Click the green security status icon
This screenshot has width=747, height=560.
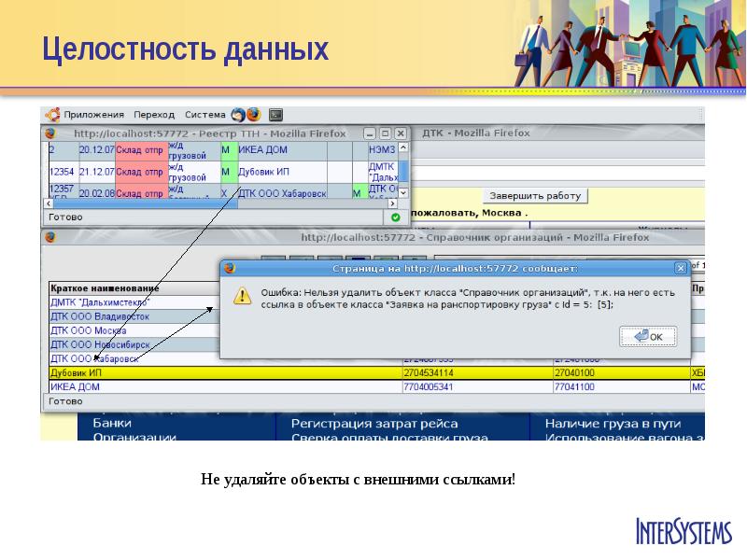click(395, 217)
